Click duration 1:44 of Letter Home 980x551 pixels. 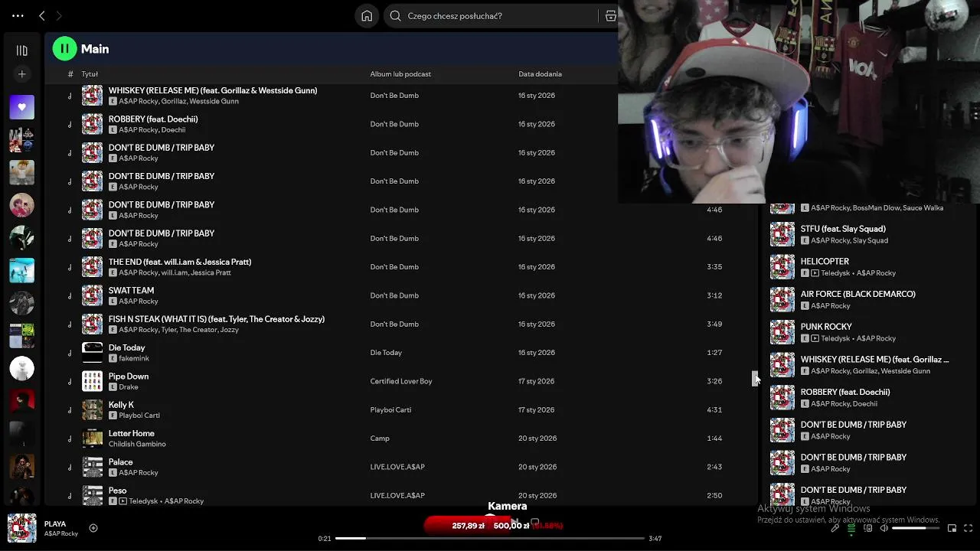pos(714,439)
